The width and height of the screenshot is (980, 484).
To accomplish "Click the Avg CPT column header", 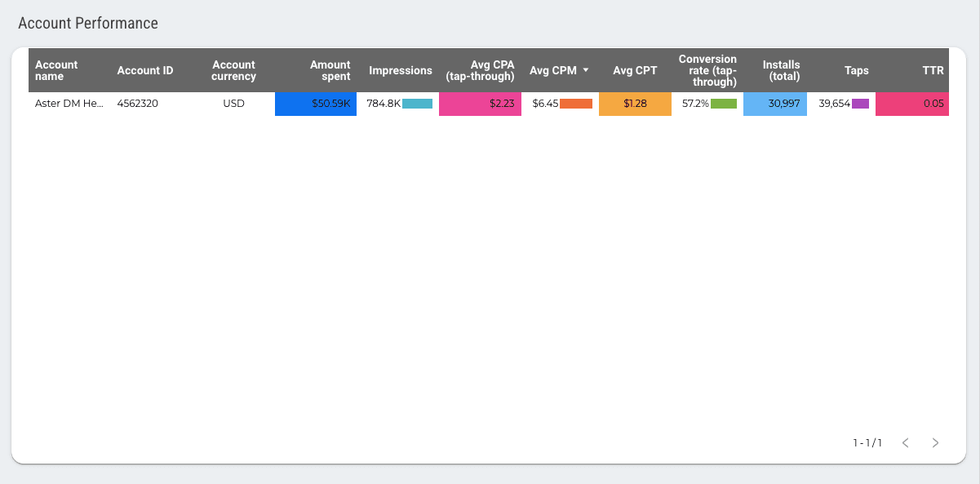I will click(635, 71).
